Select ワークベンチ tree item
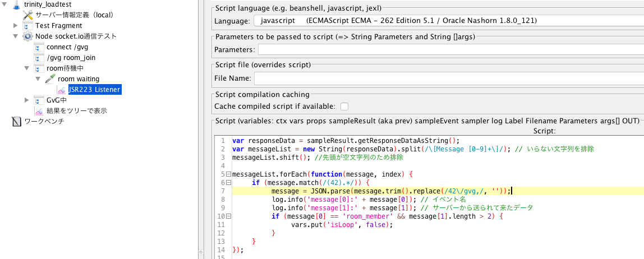644x259 pixels. pyautogui.click(x=44, y=122)
